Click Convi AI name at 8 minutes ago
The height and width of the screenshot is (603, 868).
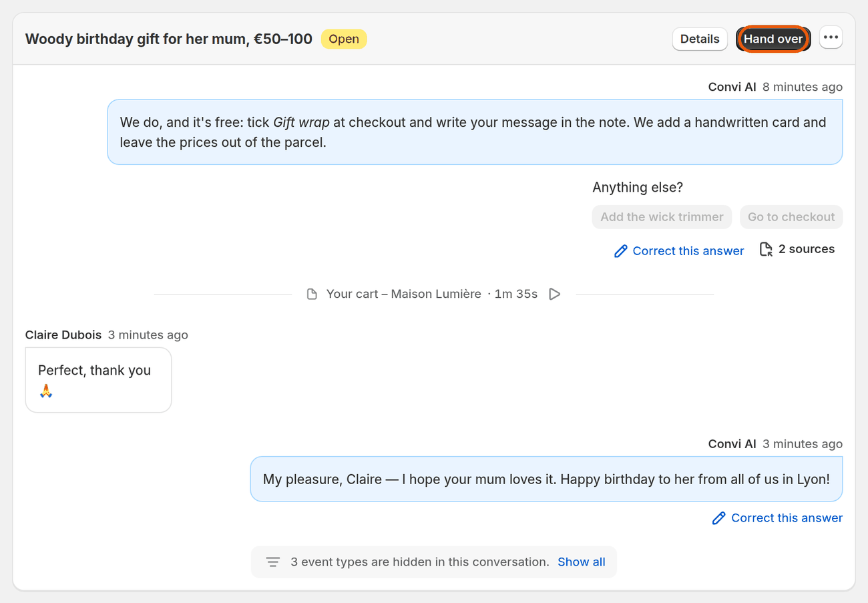732,87
